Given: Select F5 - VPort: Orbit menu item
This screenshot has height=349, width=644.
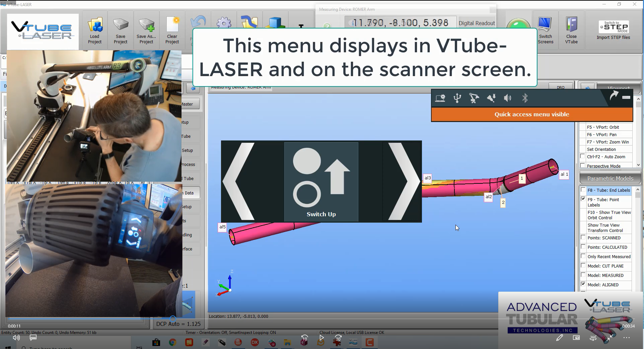Looking at the screenshot, I should 603,127.
